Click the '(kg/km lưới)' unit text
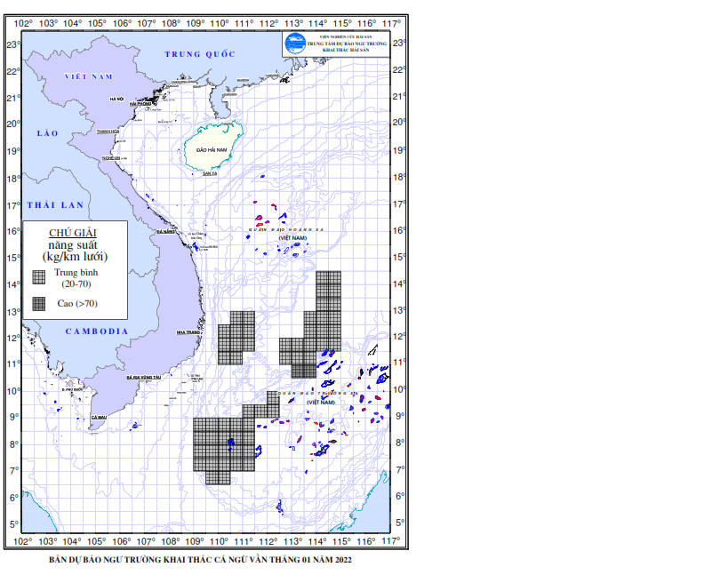 tap(75, 257)
